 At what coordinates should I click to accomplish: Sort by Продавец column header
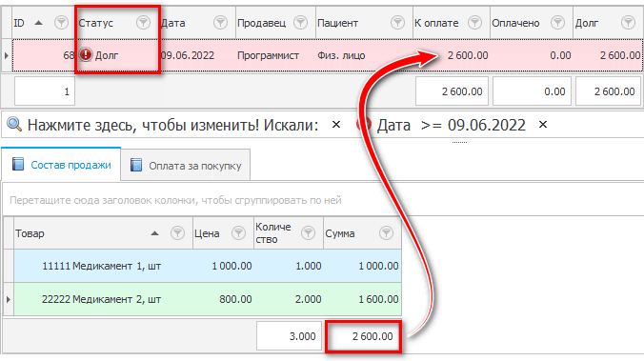click(261, 23)
